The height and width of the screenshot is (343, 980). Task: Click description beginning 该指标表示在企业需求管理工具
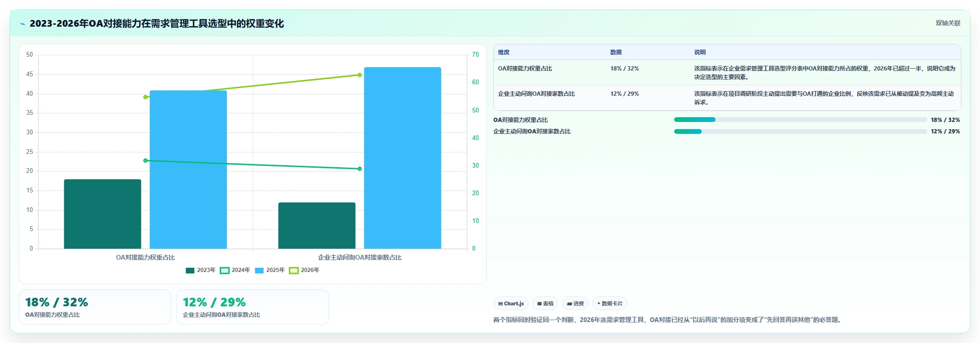click(x=824, y=72)
